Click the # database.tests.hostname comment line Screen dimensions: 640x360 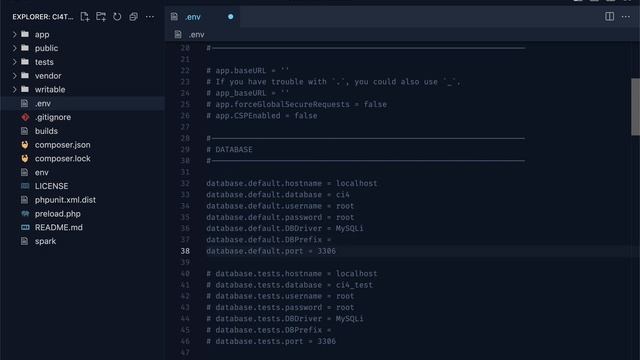click(291, 273)
